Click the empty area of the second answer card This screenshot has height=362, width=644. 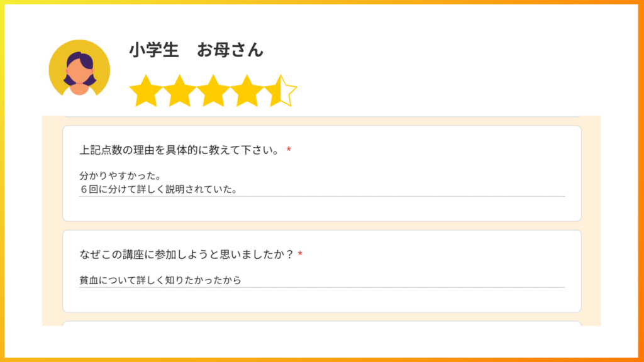322,300
